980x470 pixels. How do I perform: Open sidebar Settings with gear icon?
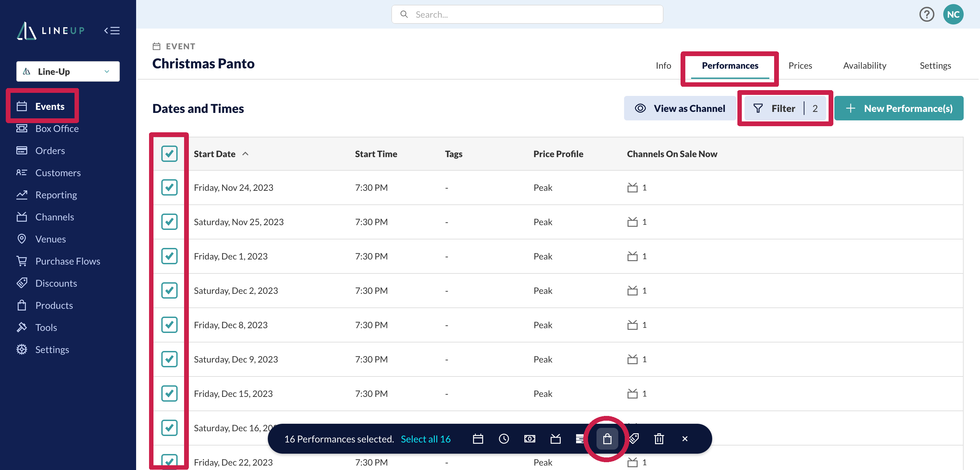(x=43, y=349)
